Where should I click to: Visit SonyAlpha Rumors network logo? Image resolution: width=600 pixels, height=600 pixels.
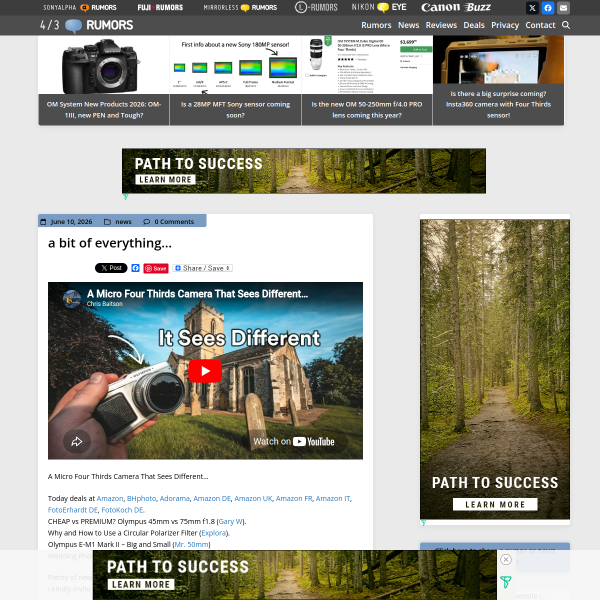pos(80,7)
